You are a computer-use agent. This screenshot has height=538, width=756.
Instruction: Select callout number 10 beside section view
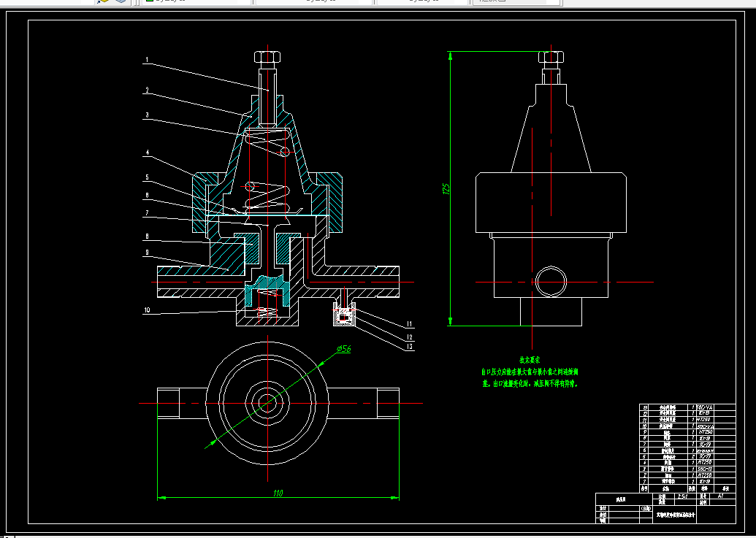point(147,310)
